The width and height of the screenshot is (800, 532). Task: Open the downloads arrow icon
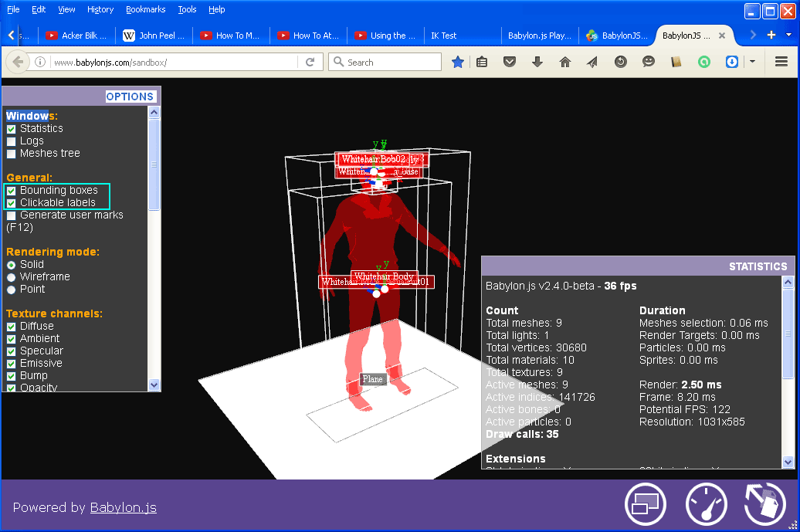point(537,63)
